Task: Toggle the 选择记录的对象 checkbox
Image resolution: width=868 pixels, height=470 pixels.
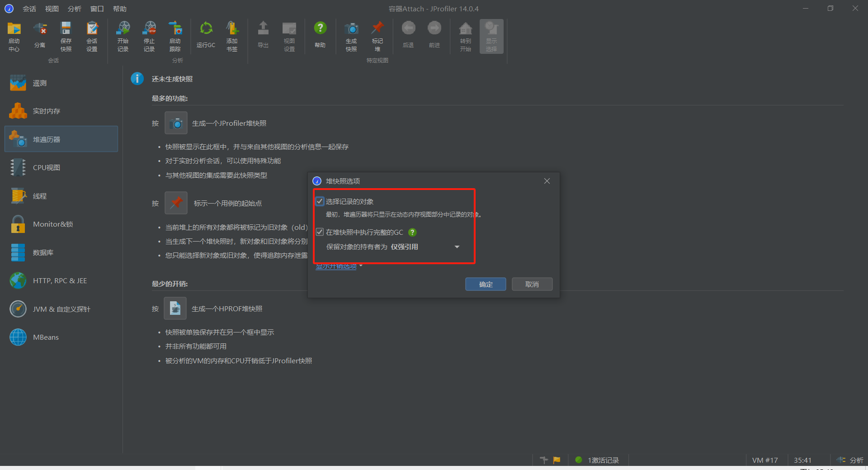Action: (x=320, y=201)
